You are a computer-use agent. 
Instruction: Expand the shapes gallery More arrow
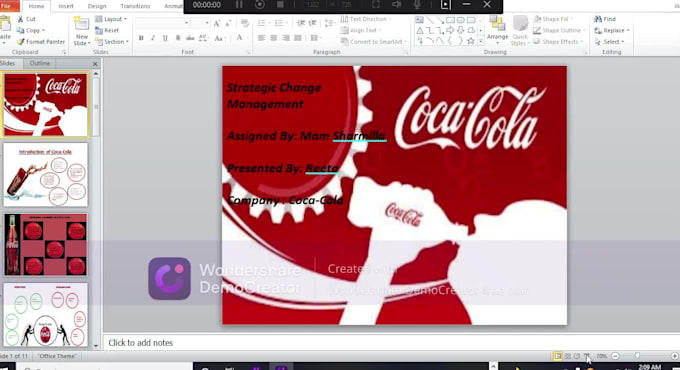click(x=481, y=41)
